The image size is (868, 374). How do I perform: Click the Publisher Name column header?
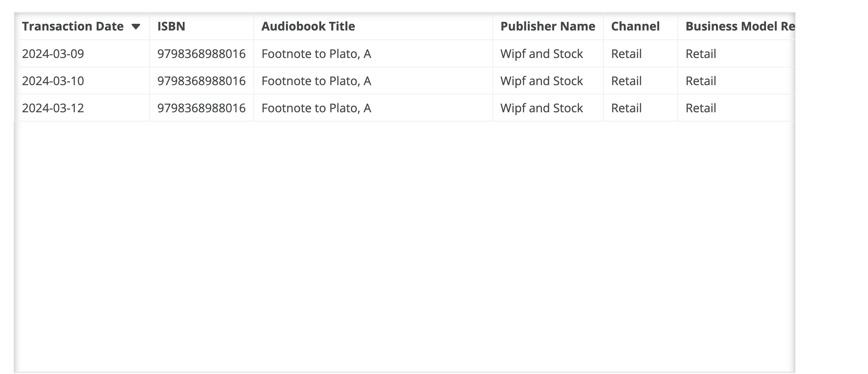click(548, 26)
